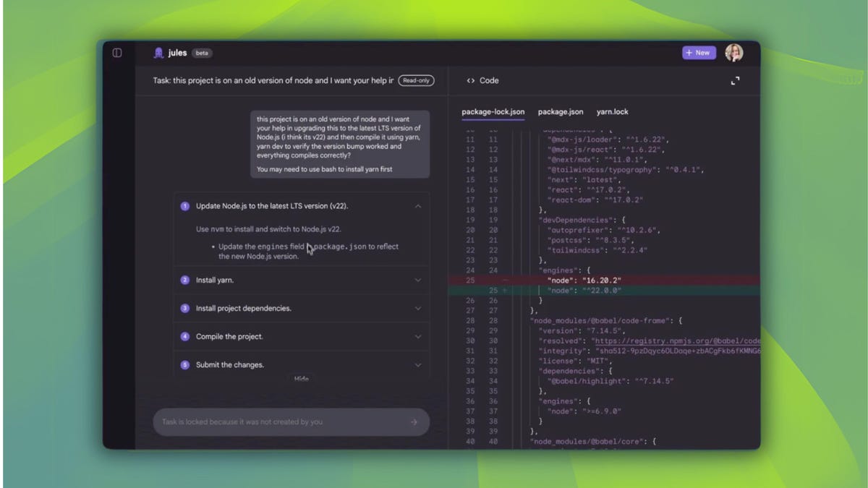Click step 1 number badge

[x=184, y=206]
